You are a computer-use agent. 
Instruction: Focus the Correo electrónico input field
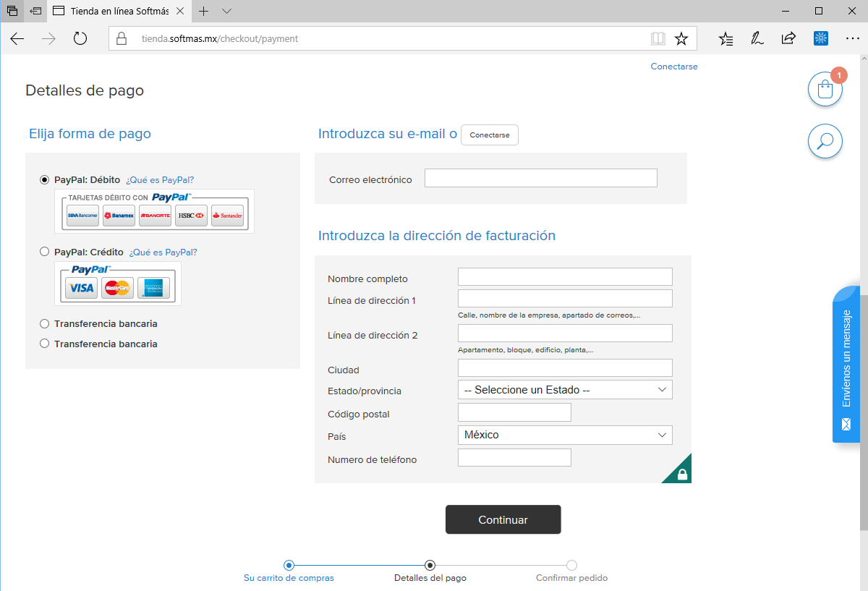[x=541, y=178]
